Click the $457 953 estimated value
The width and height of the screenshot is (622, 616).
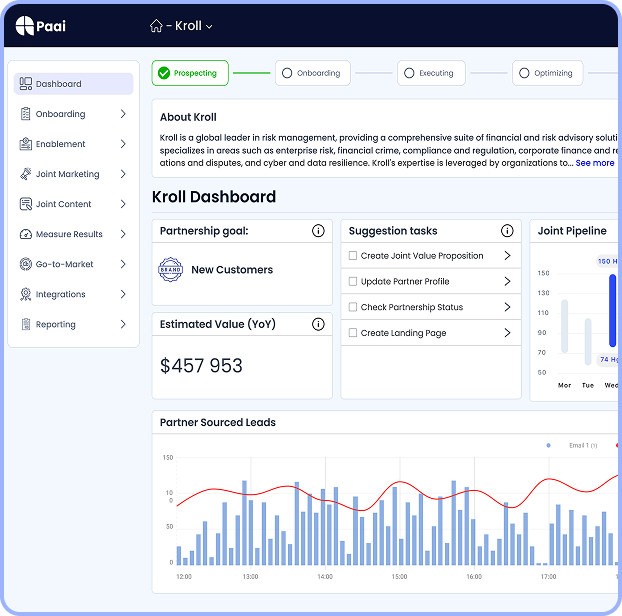coord(201,365)
